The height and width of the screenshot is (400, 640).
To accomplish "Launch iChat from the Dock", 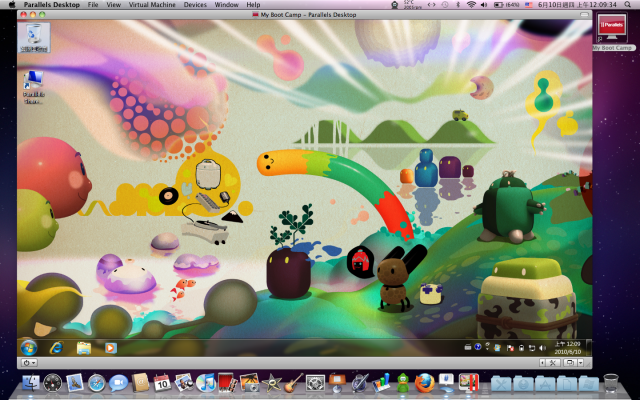I will coord(118,383).
